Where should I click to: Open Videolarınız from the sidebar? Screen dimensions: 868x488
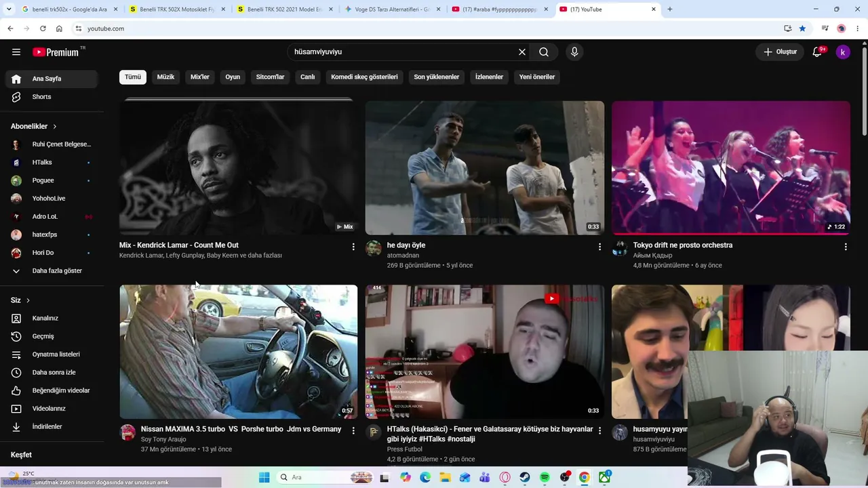52,409
